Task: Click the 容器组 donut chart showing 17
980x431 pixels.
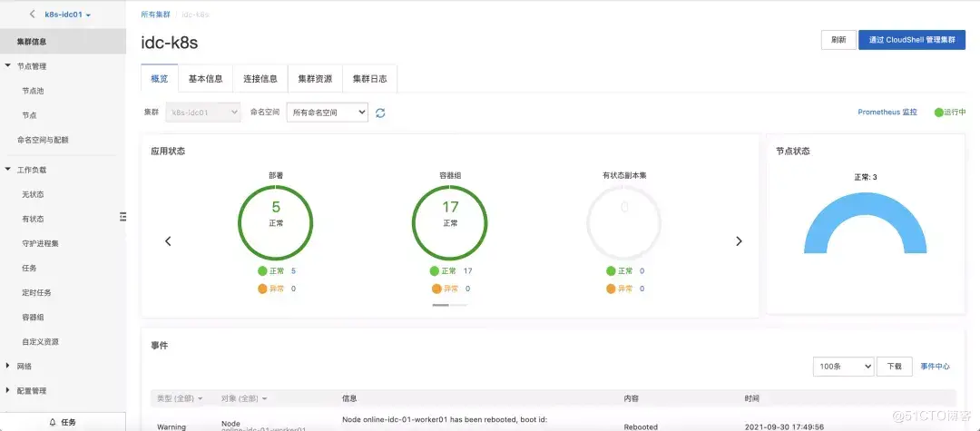Action: pyautogui.click(x=450, y=222)
